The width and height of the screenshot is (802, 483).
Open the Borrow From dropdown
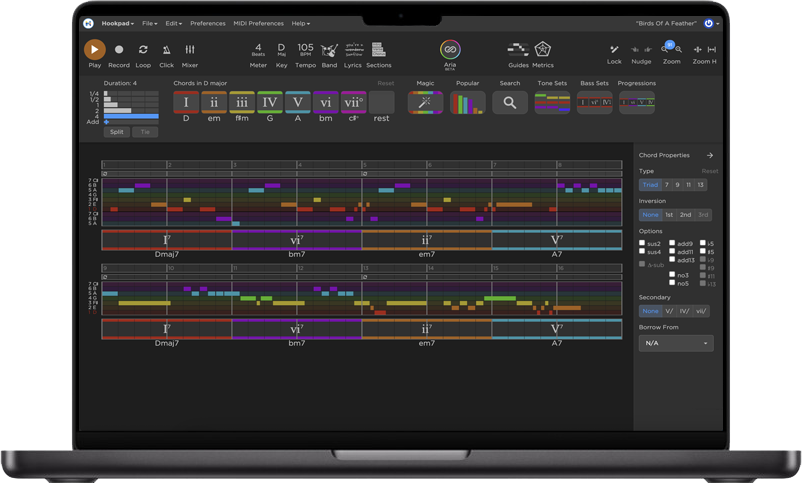pos(676,343)
